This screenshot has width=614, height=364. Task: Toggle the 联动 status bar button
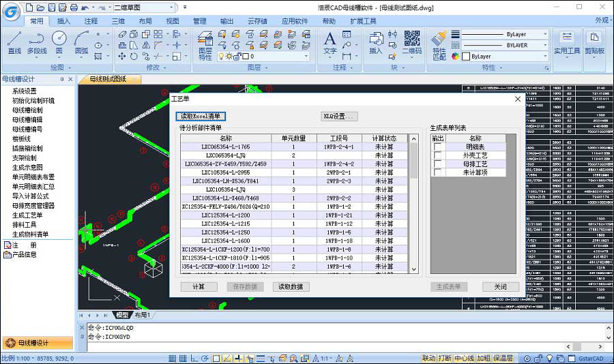coord(428,358)
